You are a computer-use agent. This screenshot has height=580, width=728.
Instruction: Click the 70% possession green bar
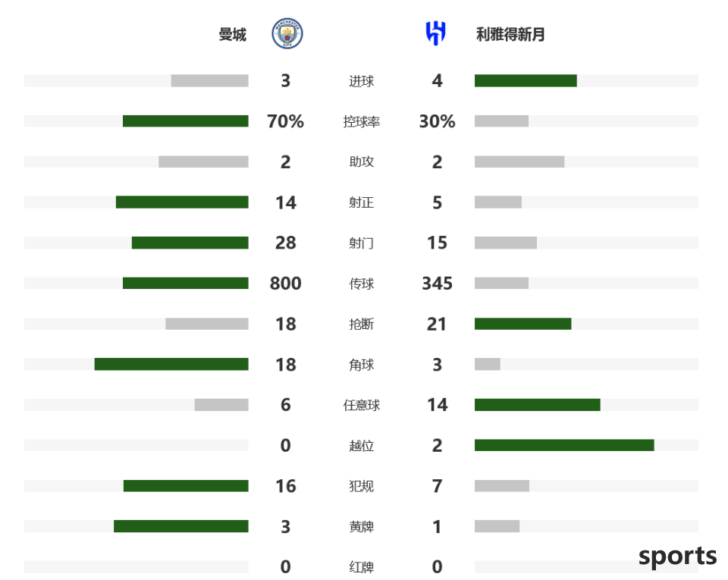coord(185,121)
